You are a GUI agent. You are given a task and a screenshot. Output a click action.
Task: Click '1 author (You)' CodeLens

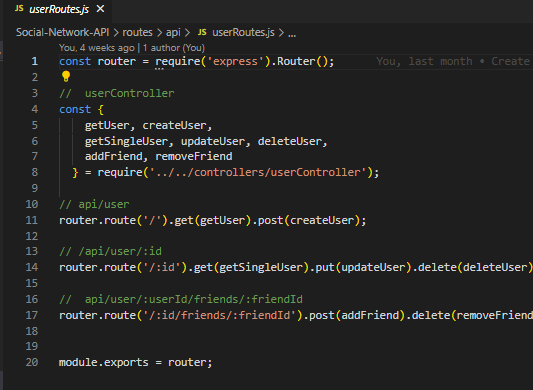[x=174, y=48]
